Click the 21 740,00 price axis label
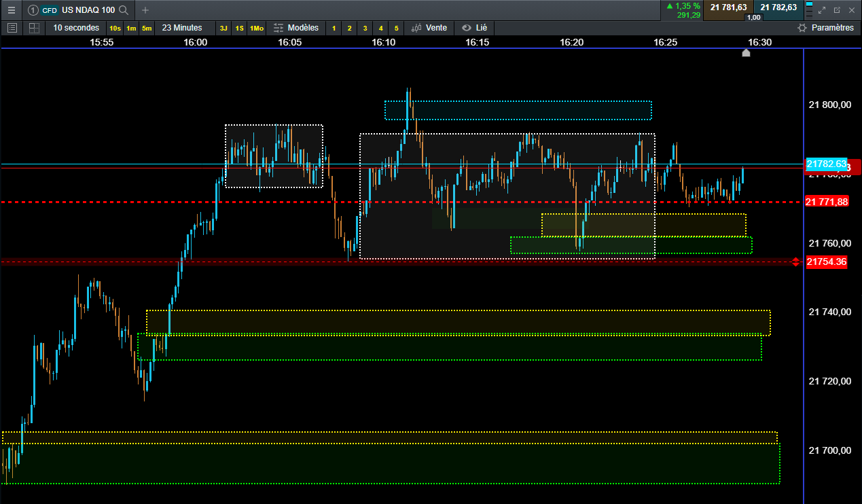Viewport: 862px width, 504px height. (830, 312)
